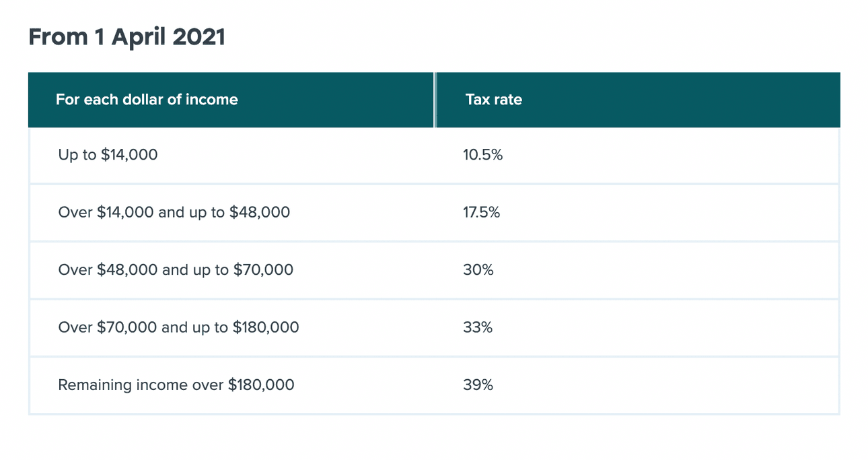Click the word "April" in the heading

click(139, 38)
